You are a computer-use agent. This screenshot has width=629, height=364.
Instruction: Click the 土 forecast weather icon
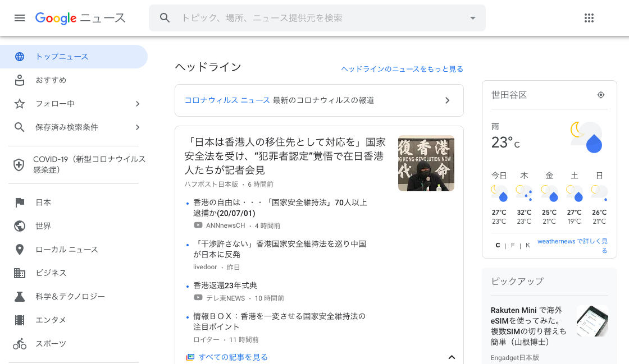[574, 193]
